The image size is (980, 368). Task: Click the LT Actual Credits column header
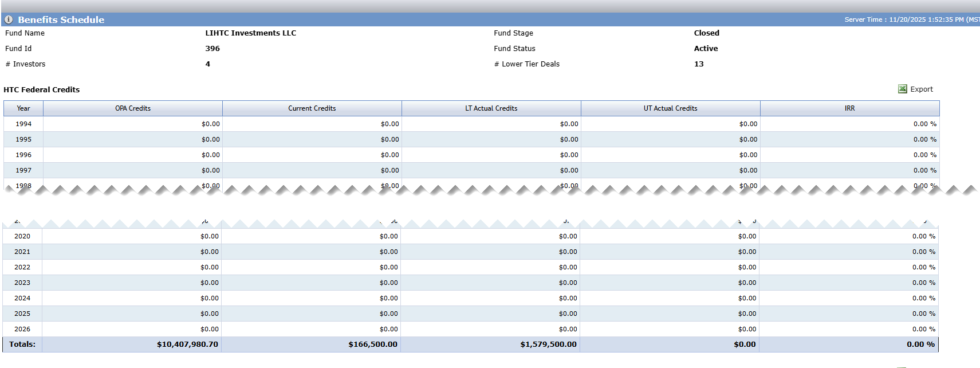coord(491,108)
